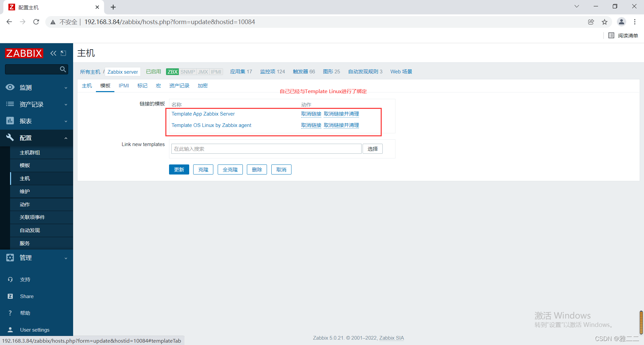Open 监控项 124 link

point(272,72)
